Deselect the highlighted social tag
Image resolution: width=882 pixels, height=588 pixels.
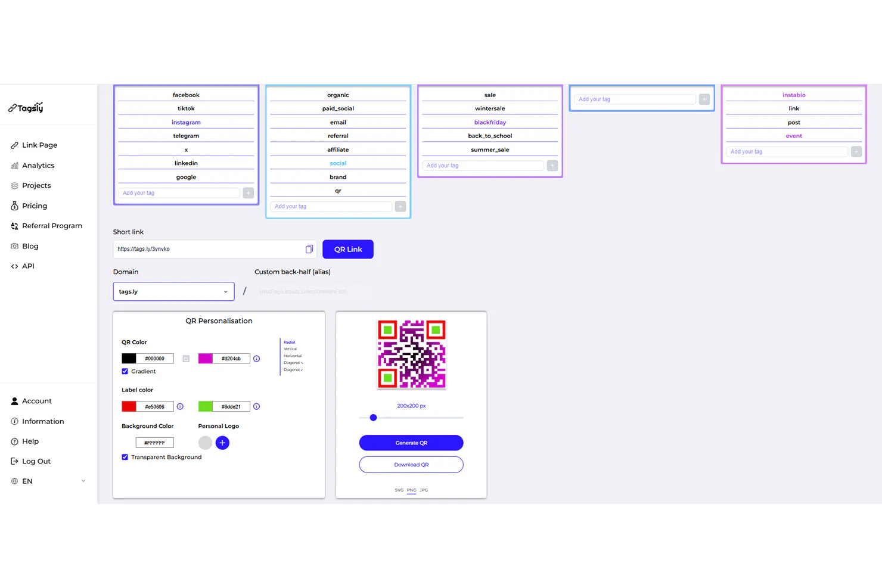[x=338, y=163]
